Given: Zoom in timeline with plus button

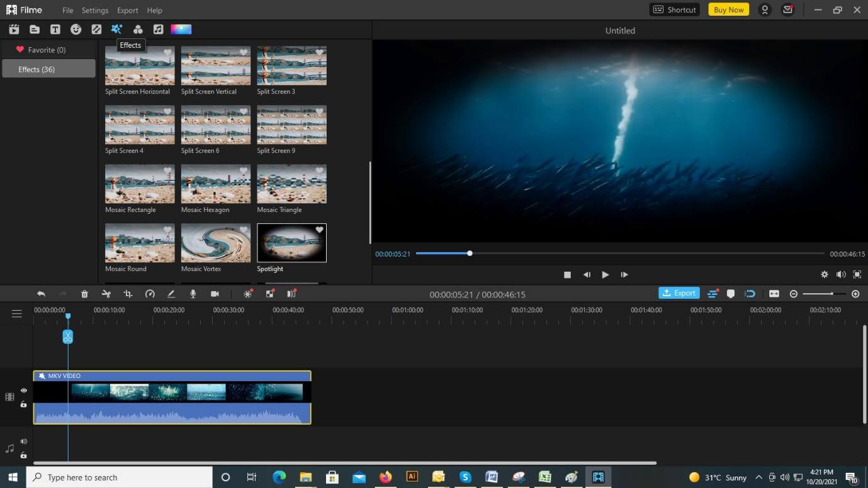Looking at the screenshot, I should coord(855,294).
